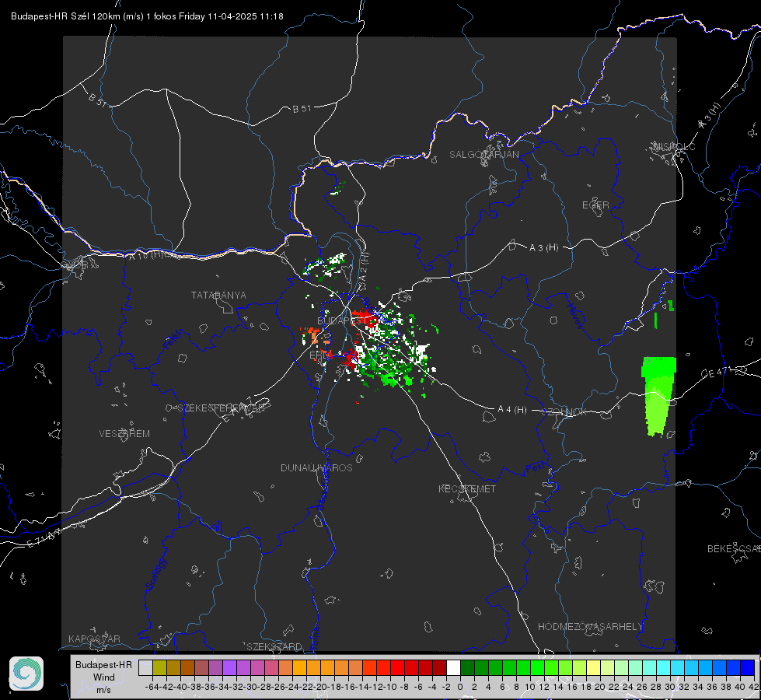This screenshot has width=761, height=700.
Task: Click the 0 value on the legend scale
Action: tap(460, 687)
